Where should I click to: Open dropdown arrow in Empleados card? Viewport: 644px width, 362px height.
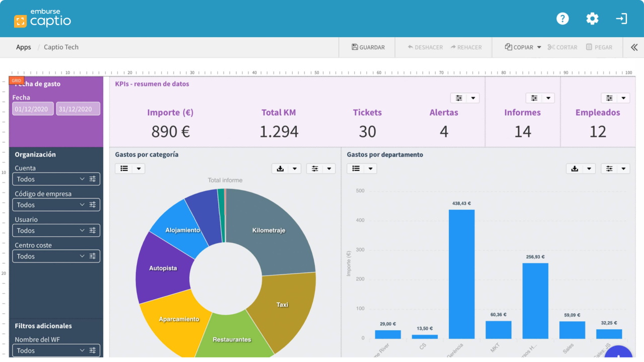[x=623, y=98]
